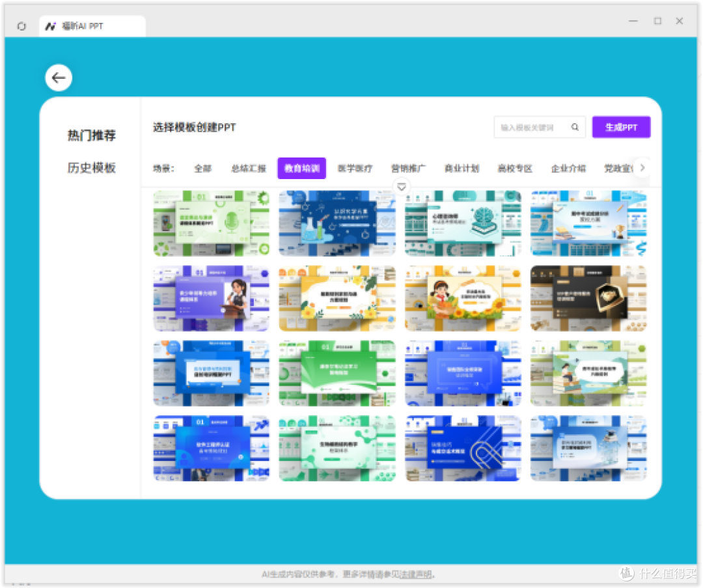Click the 生成PPT button
Screen dimensions: 703x588
click(622, 128)
